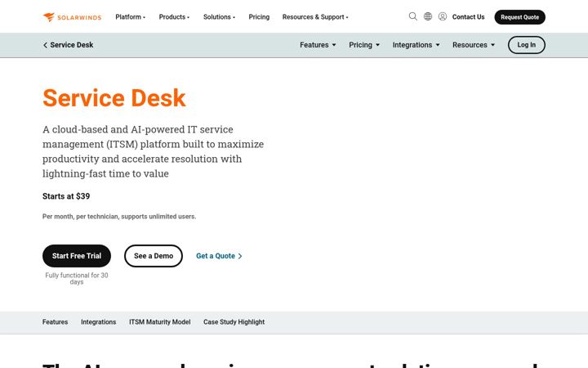Image resolution: width=588 pixels, height=368 pixels.
Task: Go back to Service Desk overview link
Action: (x=71, y=45)
